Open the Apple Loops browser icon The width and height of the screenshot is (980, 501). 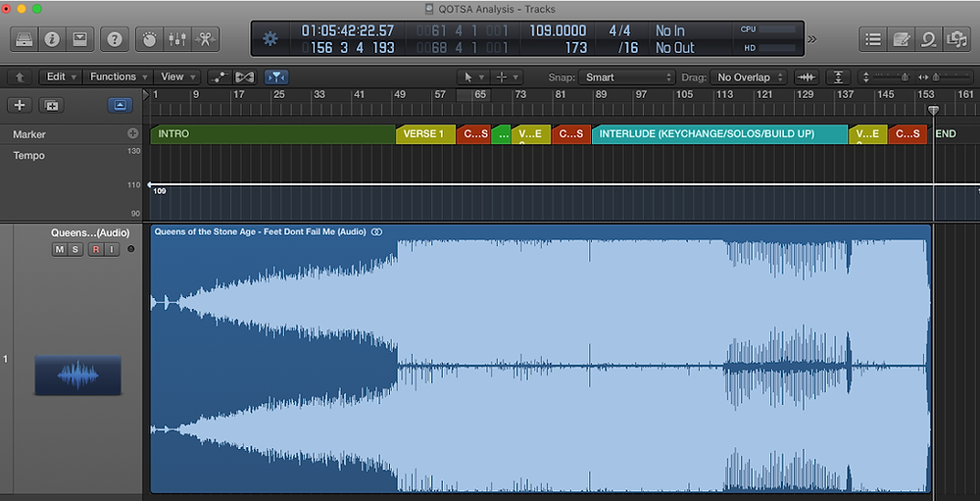pyautogui.click(x=928, y=39)
